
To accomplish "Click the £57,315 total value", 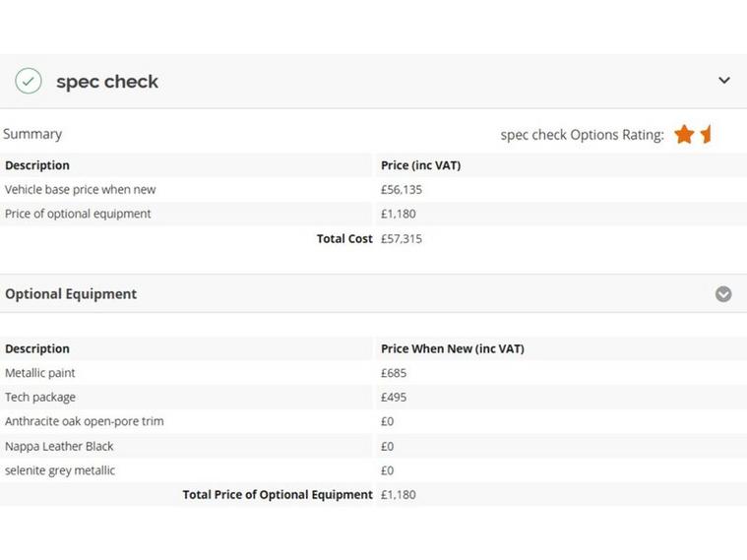I will (x=402, y=239).
